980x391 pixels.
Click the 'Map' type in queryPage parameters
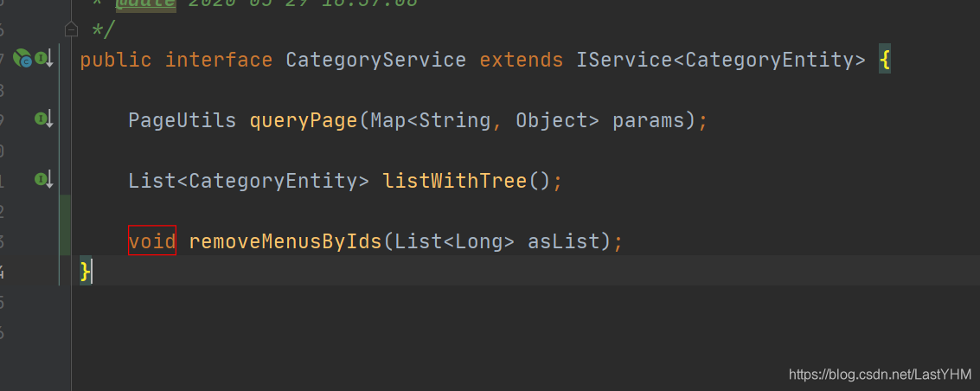[x=388, y=120]
